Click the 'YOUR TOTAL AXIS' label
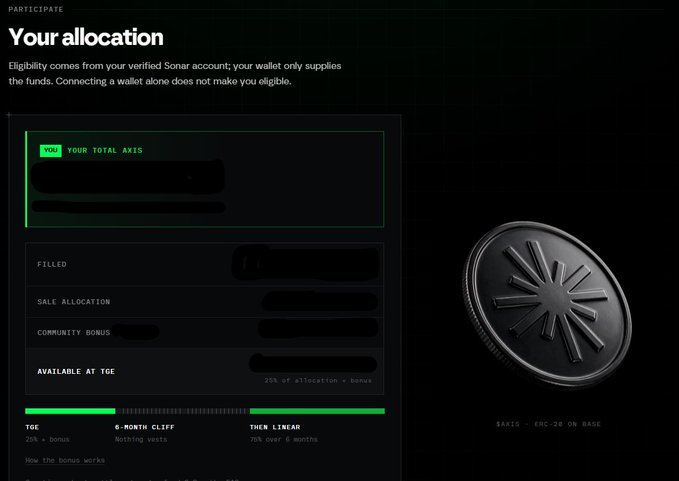The height and width of the screenshot is (481, 679). pos(105,150)
